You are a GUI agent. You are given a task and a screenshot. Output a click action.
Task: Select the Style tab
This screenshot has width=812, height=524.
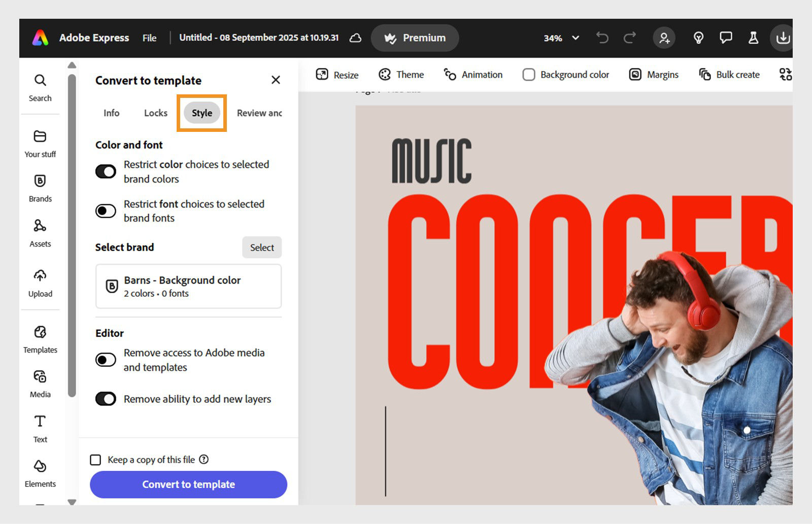[x=202, y=113]
